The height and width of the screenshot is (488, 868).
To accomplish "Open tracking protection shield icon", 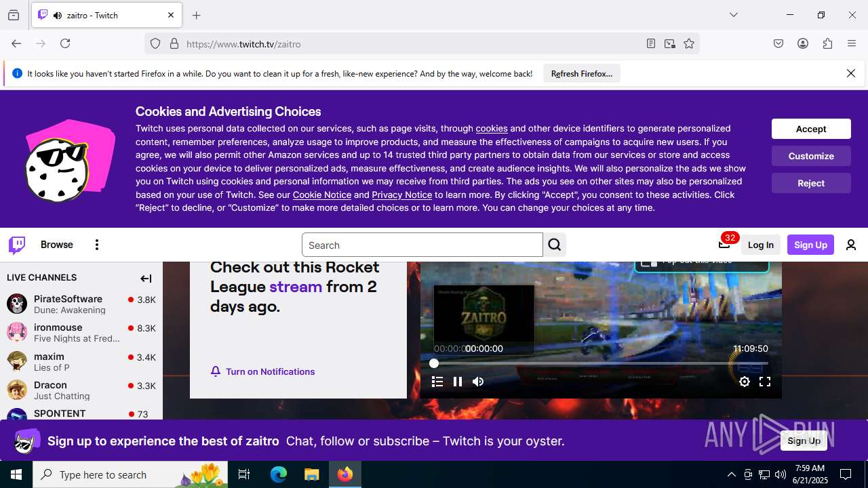I will pos(155,43).
